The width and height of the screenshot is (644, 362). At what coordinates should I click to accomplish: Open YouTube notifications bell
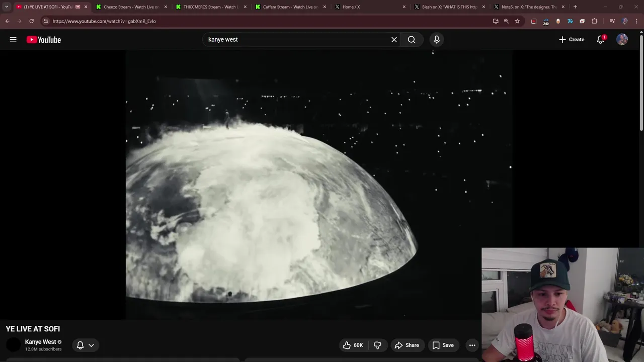point(600,40)
